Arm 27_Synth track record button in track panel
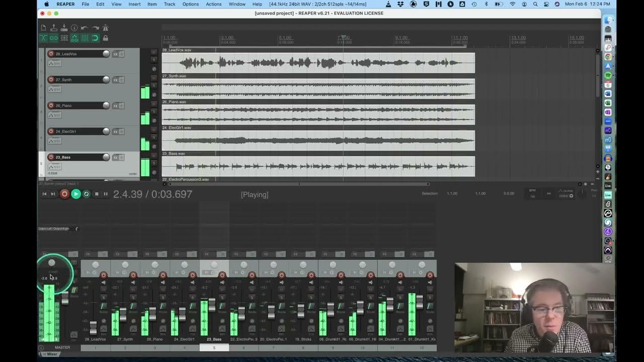Viewport: 644px width, 362px height. (x=51, y=79)
